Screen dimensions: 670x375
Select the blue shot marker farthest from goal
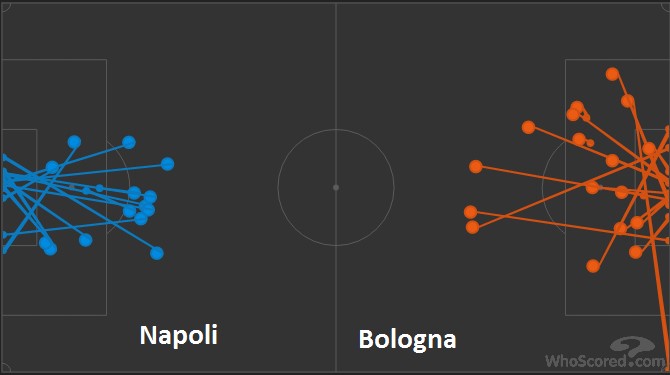click(x=168, y=164)
